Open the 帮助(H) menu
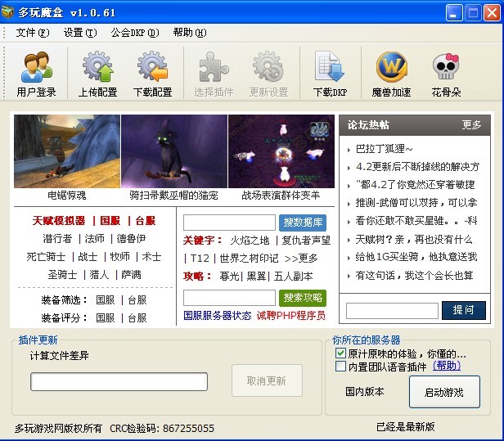Screen dimensions: 504x441 (190, 33)
